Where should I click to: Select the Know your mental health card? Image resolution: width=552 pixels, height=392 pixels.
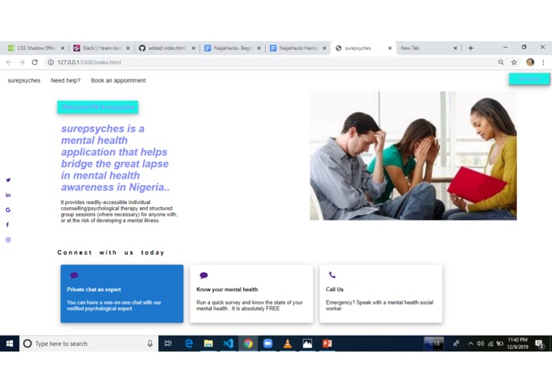pos(251,294)
